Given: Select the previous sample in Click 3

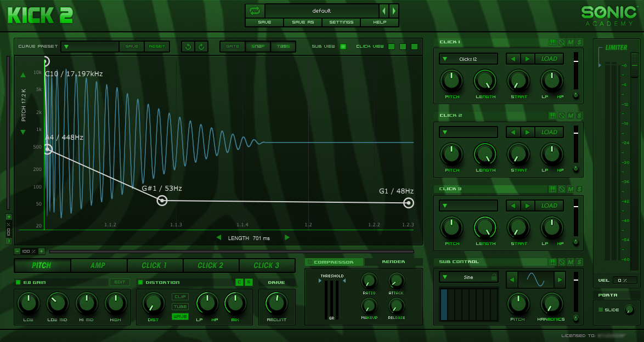Looking at the screenshot, I should pyautogui.click(x=513, y=206).
